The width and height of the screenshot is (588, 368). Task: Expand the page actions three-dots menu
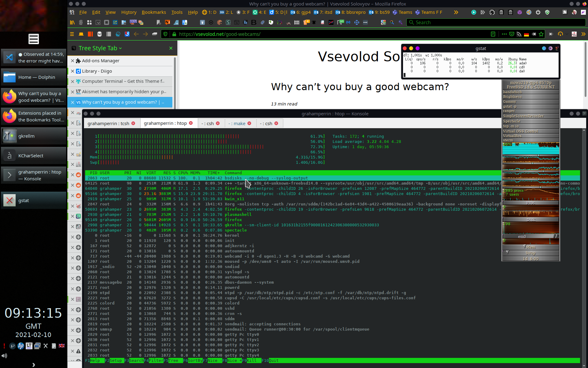pyautogui.click(x=504, y=34)
